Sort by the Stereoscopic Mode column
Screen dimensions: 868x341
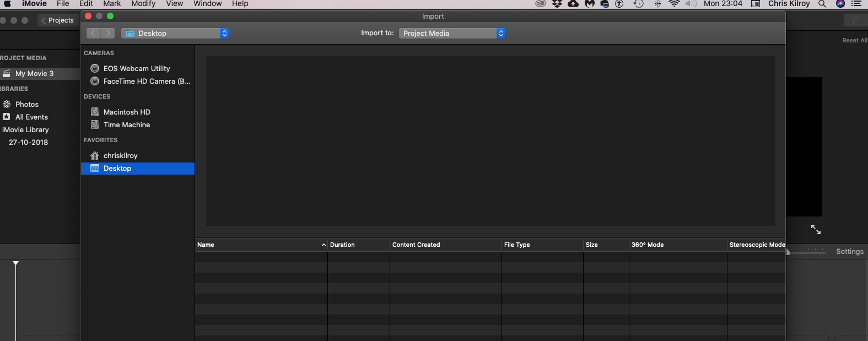tap(757, 245)
